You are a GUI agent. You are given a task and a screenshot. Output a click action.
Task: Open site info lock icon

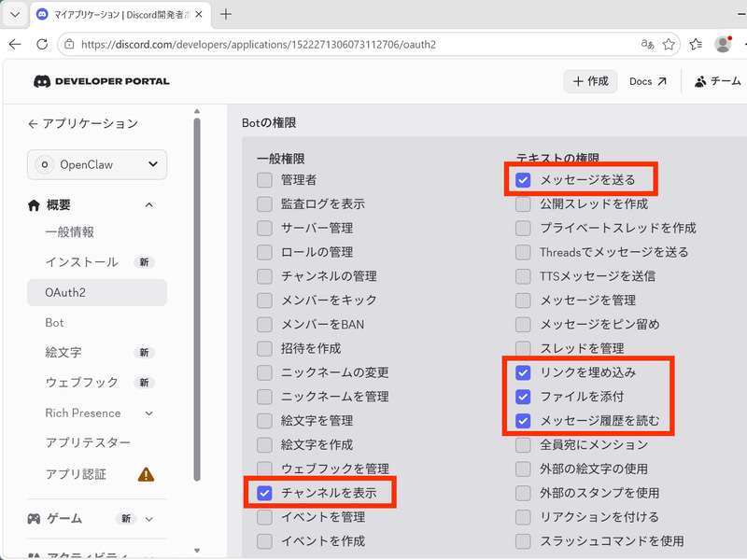point(69,44)
